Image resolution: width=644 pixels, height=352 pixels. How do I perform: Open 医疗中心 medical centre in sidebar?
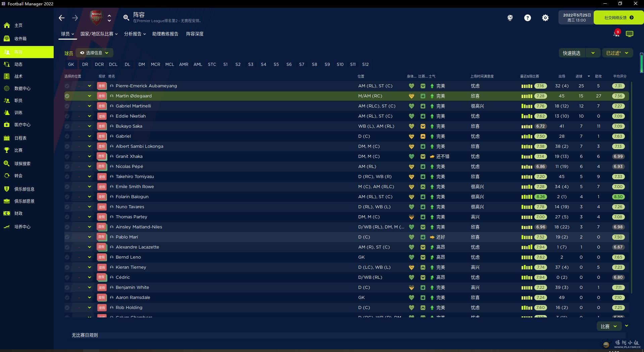click(27, 125)
